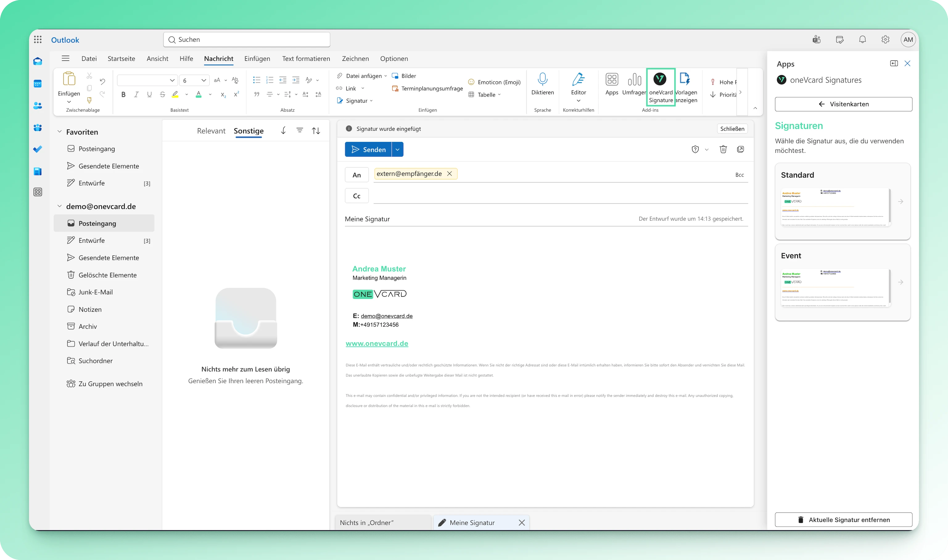The height and width of the screenshot is (560, 948).
Task: Click the Suchen search field
Action: point(247,39)
